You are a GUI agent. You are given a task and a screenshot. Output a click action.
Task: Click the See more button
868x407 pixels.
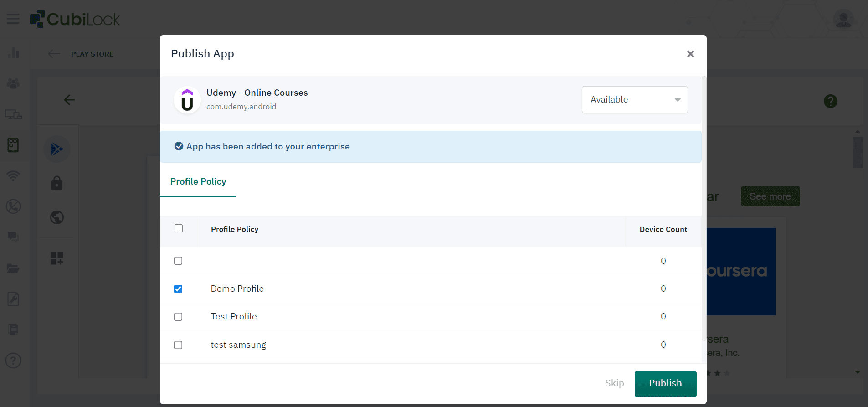pyautogui.click(x=770, y=196)
